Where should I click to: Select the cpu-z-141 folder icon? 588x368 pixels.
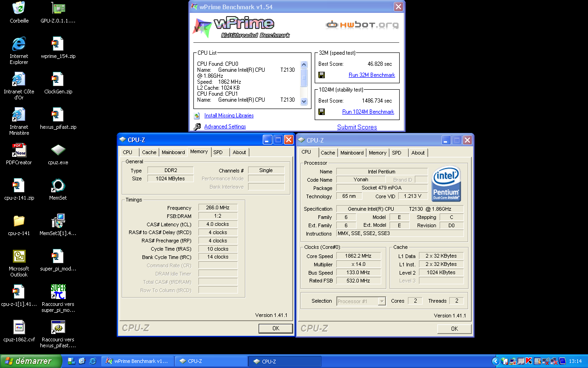(x=19, y=221)
